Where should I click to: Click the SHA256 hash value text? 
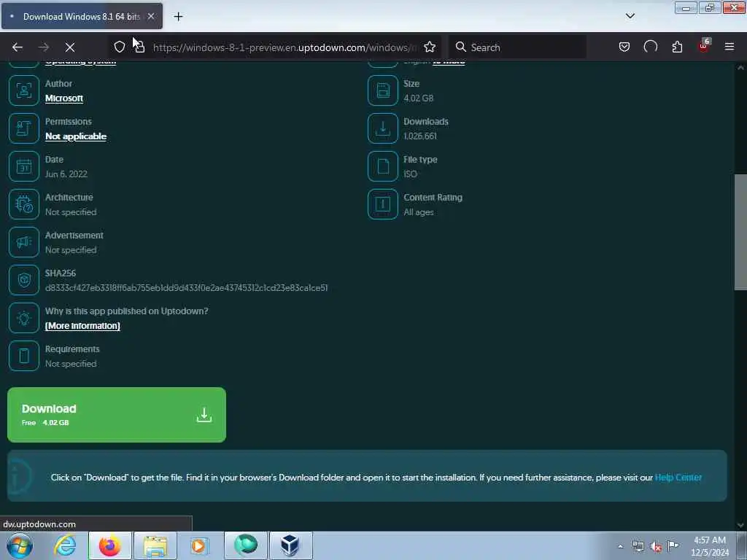(186, 287)
